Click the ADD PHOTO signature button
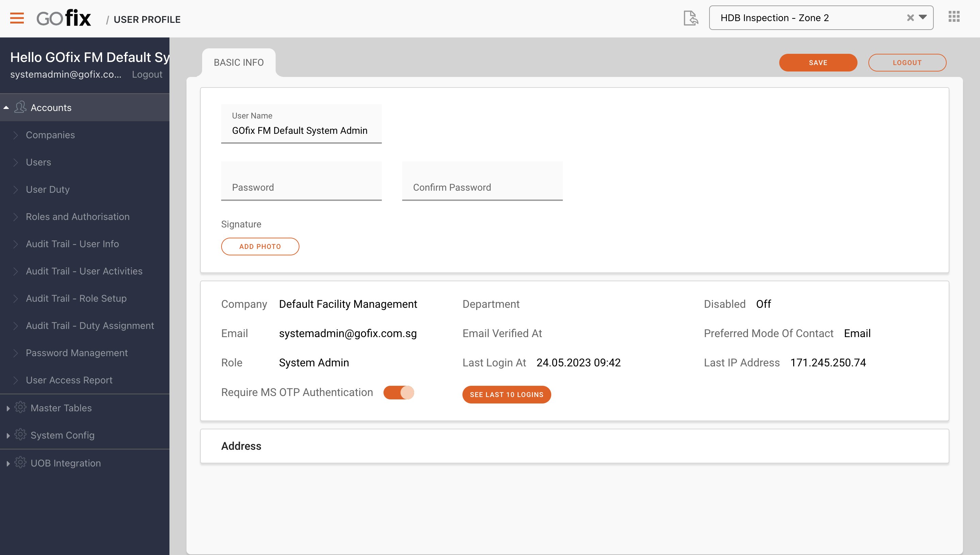The height and width of the screenshot is (555, 980). point(260,247)
